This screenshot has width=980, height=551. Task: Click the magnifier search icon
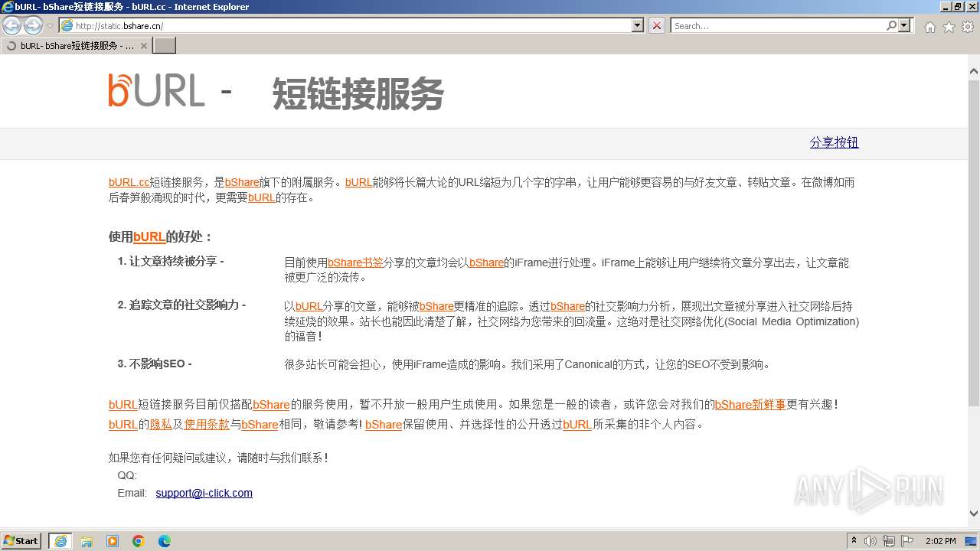891,26
